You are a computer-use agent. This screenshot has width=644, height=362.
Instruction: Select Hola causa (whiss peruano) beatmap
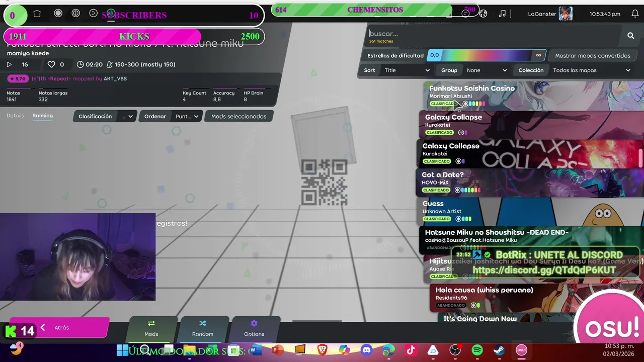click(x=537, y=297)
